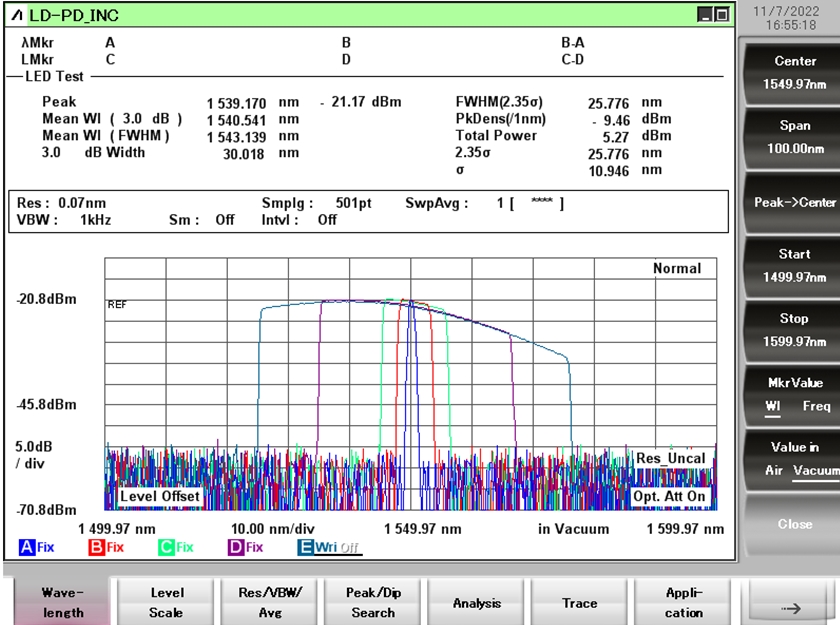Screen dimensions: 840x625
Task: Select trace A indicator icon
Action: coord(27,547)
